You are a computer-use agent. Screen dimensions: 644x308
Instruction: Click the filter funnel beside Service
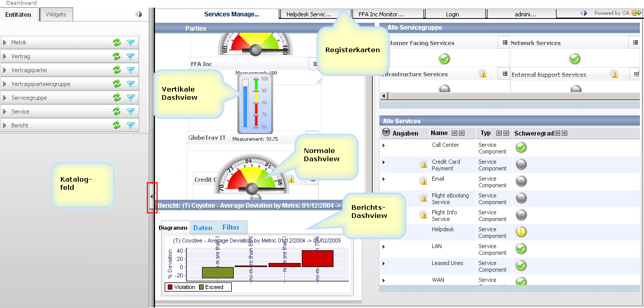(131, 111)
